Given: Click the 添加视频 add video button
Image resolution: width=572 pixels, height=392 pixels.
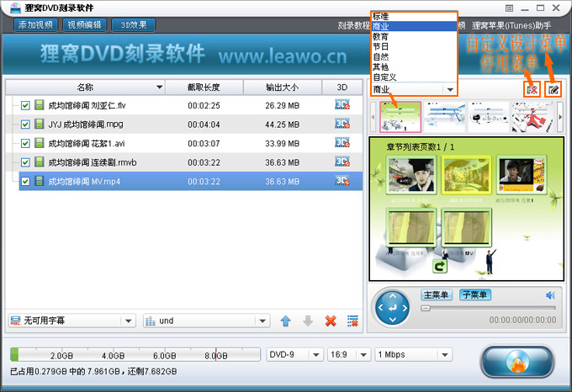Looking at the screenshot, I should coord(35,25).
